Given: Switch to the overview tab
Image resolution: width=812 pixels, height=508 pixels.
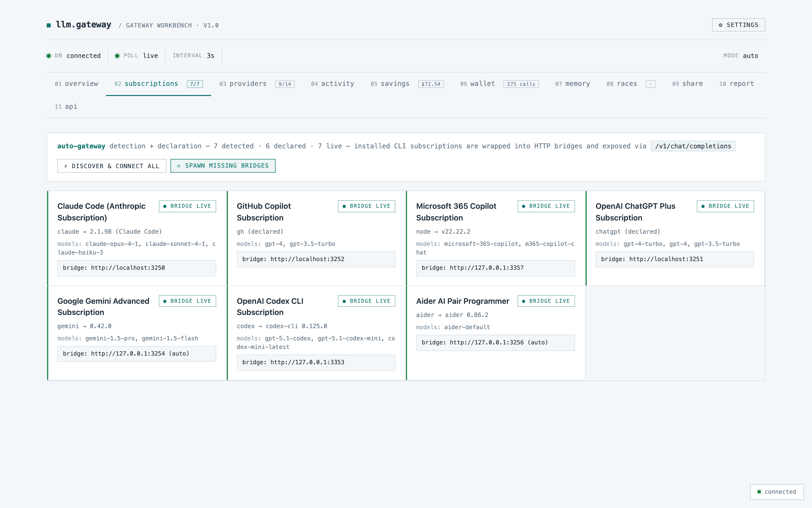Looking at the screenshot, I should click(76, 84).
